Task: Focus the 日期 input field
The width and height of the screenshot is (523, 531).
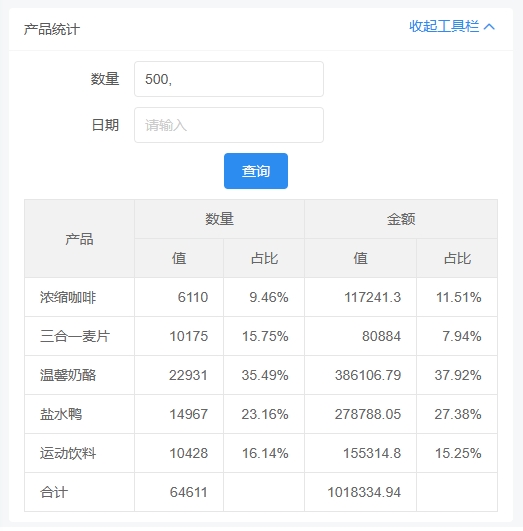Action: [x=229, y=125]
